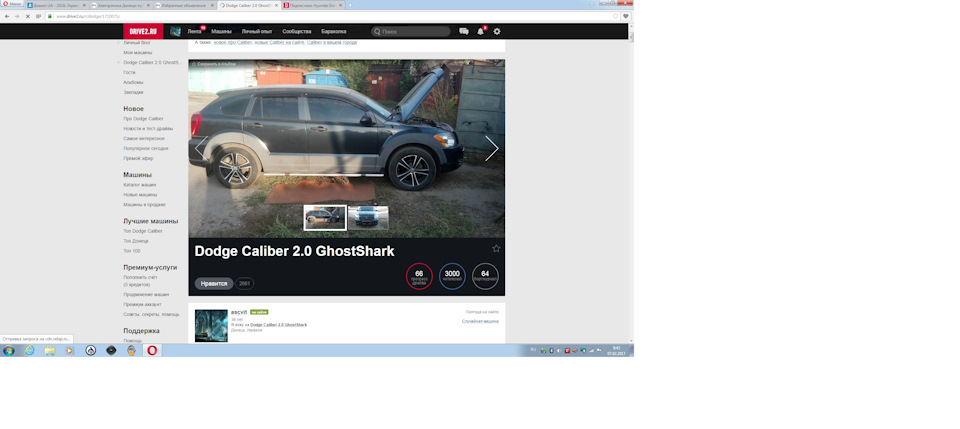Open the Сообщества menu item
Screen dimensions: 960x429
(x=296, y=31)
